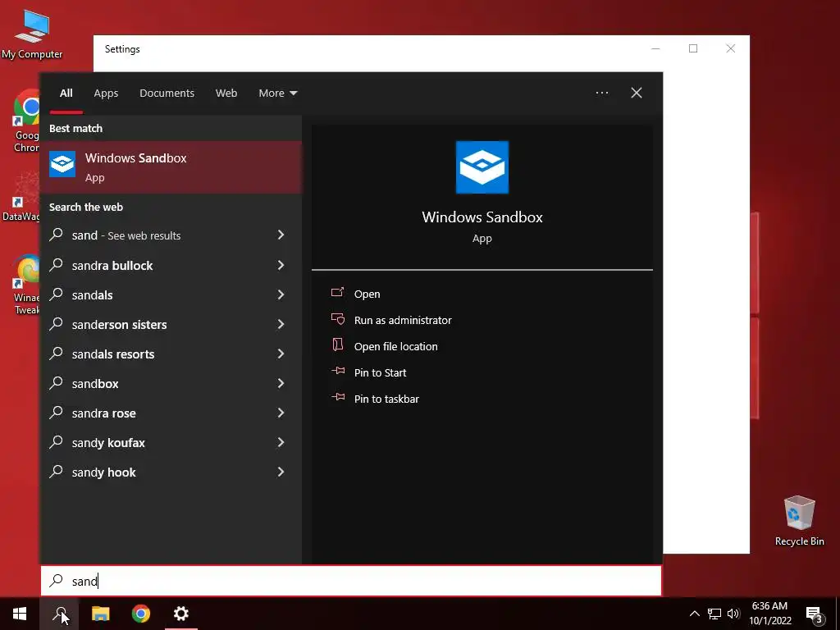Expand arrow for 'sandra bullock' suggestion
This screenshot has width=840, height=630.
pos(281,265)
